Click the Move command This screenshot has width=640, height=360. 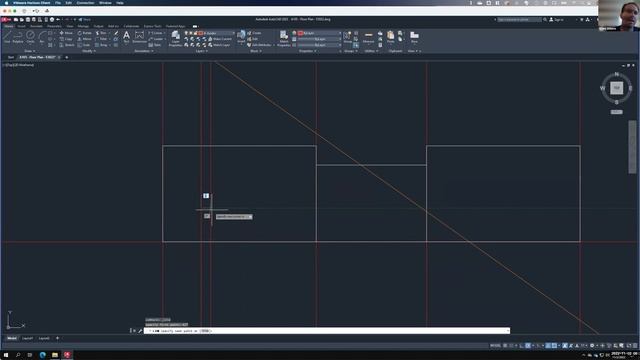[66, 33]
